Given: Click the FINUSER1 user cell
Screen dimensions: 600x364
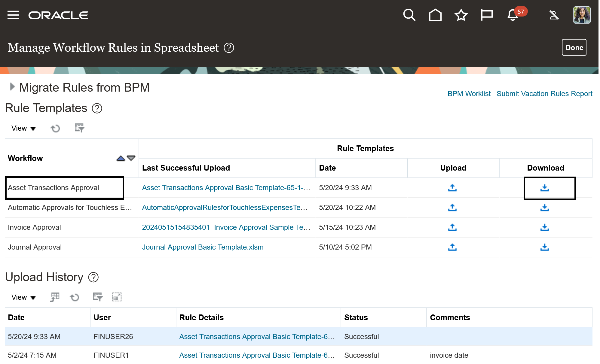Looking at the screenshot, I should click(x=111, y=355).
